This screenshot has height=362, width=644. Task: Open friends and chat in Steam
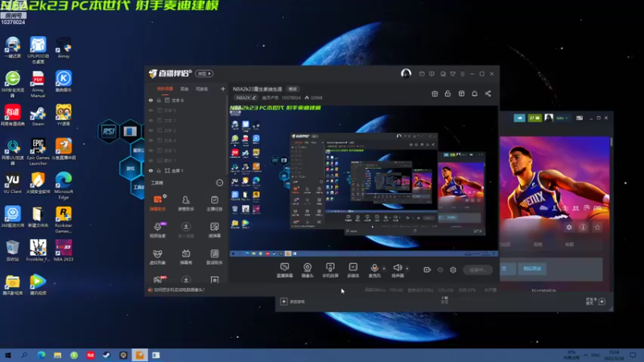point(596,302)
